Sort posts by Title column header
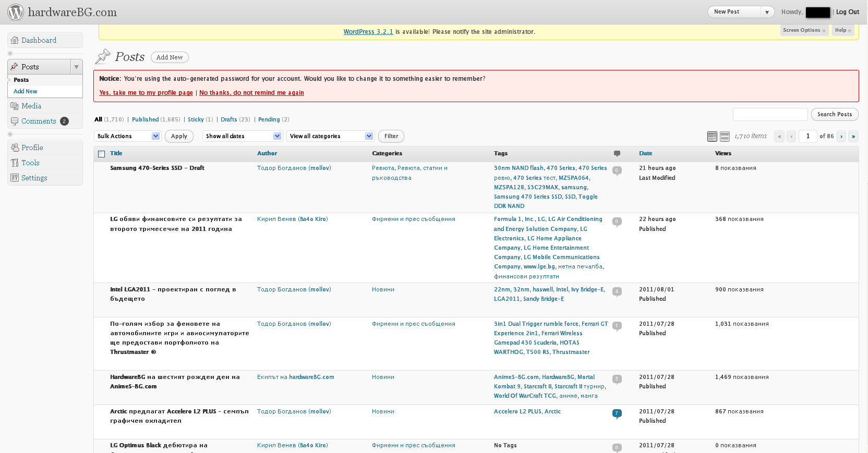 pyautogui.click(x=116, y=153)
